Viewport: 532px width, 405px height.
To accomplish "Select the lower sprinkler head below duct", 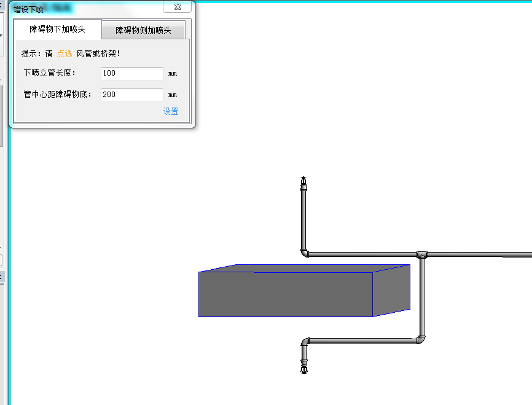I will tap(303, 367).
